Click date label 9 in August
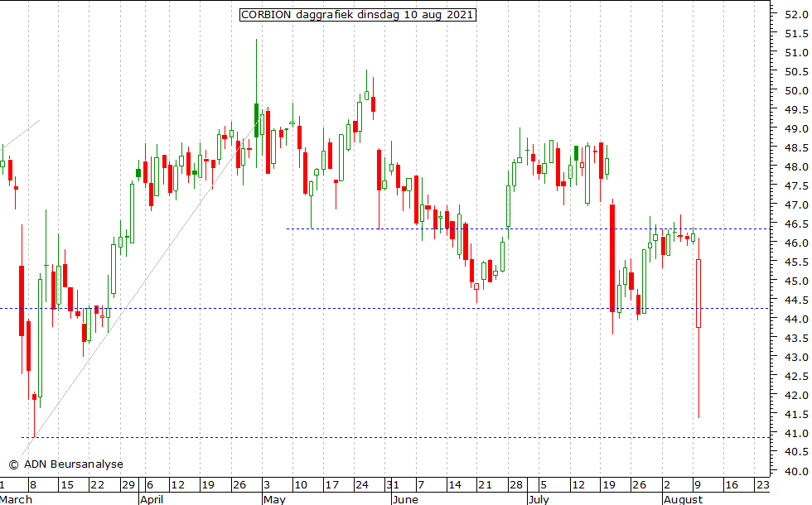 pos(698,485)
